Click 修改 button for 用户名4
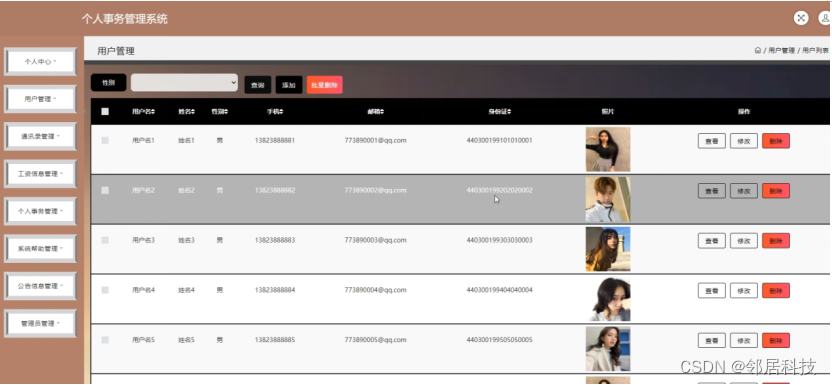 click(744, 291)
